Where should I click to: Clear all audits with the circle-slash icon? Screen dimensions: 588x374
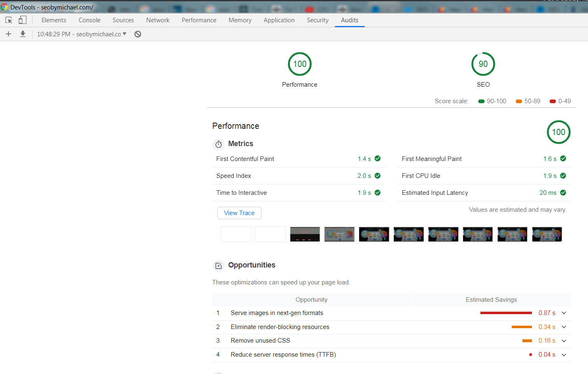click(x=138, y=34)
